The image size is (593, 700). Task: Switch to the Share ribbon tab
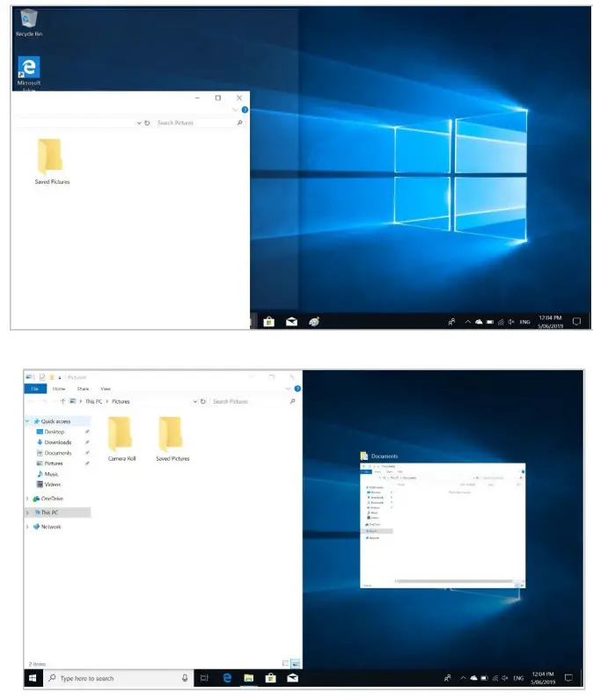(83, 389)
